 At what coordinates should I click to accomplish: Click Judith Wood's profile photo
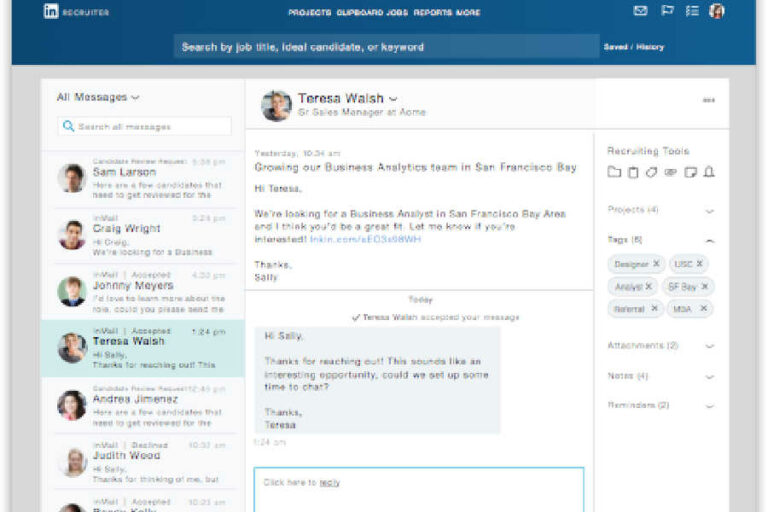coord(73,462)
